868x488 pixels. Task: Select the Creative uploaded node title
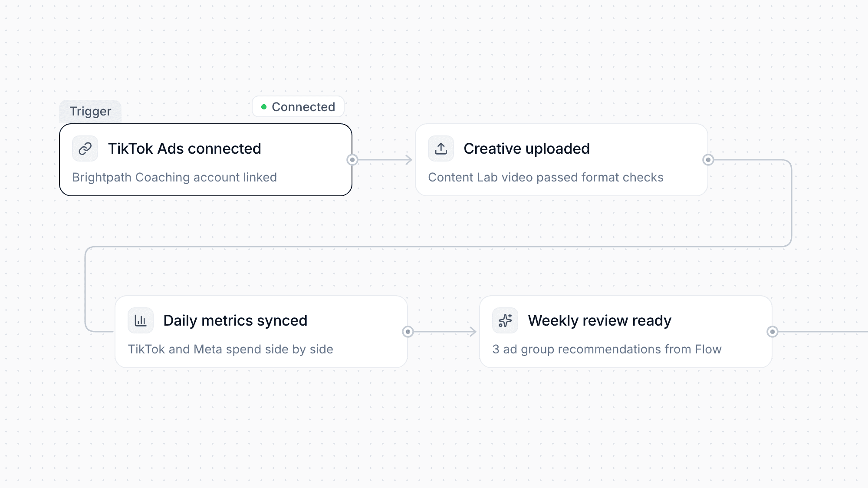(526, 148)
